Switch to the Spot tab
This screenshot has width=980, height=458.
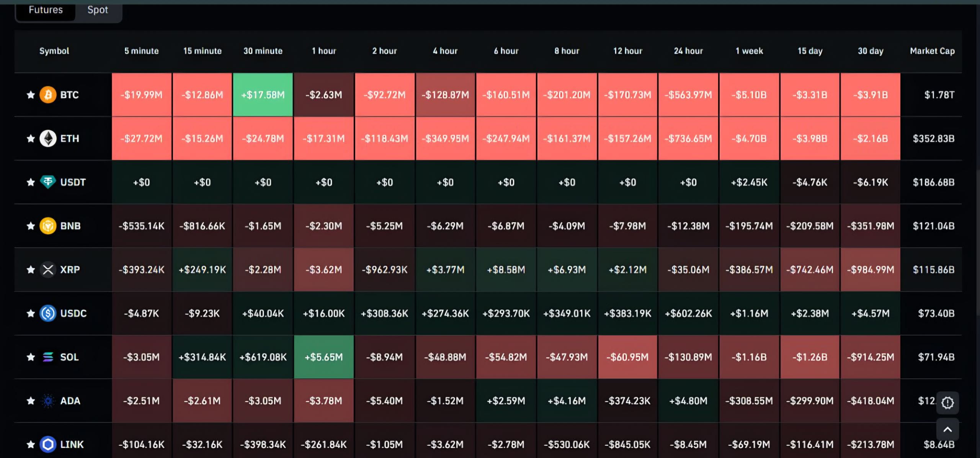pyautogui.click(x=98, y=10)
